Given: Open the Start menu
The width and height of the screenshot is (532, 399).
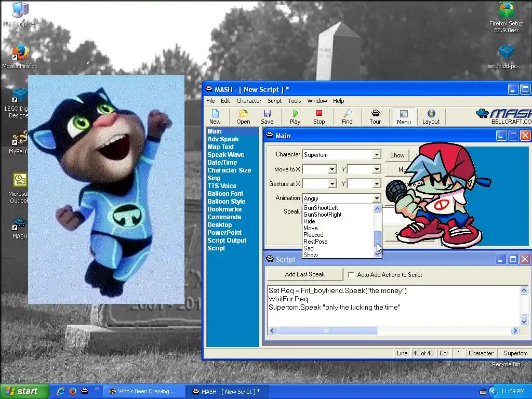Looking at the screenshot, I should [x=24, y=391].
